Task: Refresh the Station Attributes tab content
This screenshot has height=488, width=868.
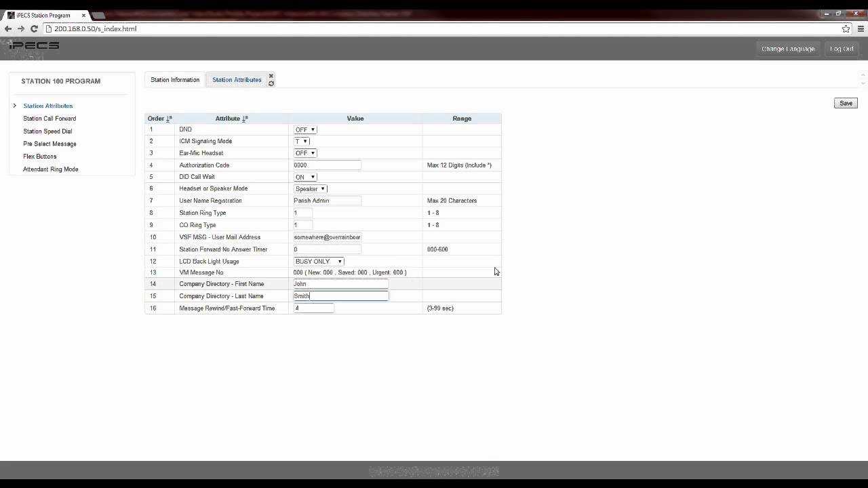Action: (271, 83)
